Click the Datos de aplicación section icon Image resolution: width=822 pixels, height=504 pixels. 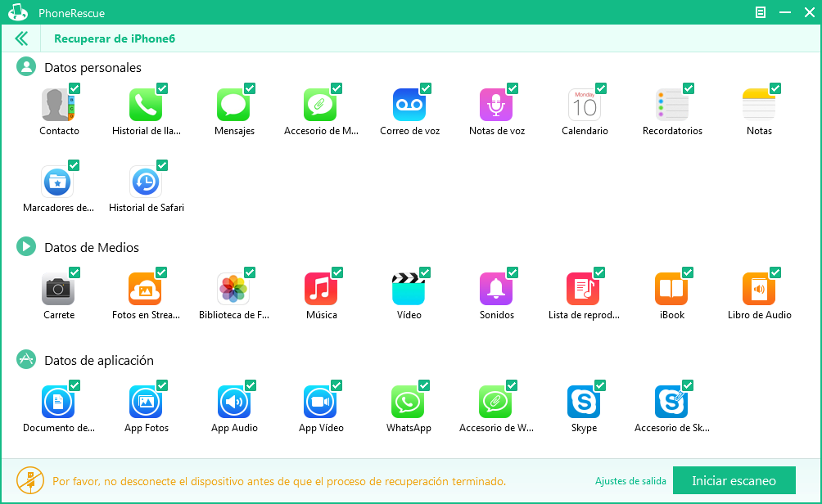[26, 359]
